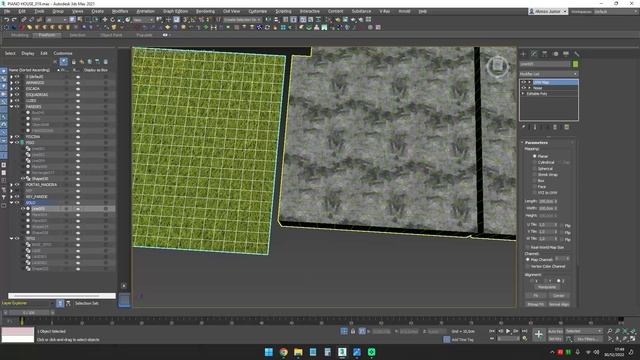
Task: Open the Graph Editors menu
Action: pos(176,11)
